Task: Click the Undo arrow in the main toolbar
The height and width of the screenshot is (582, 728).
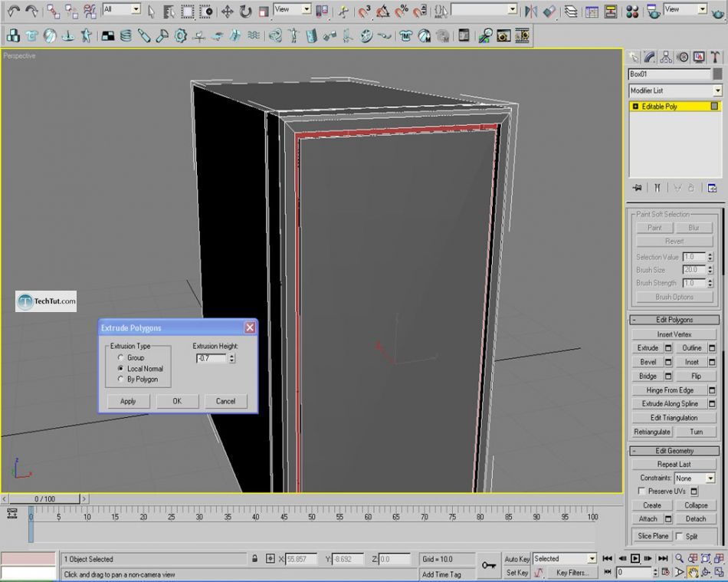Action: point(13,11)
